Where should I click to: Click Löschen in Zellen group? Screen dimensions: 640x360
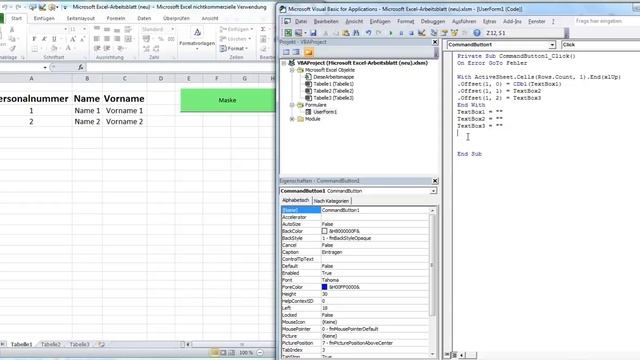(x=236, y=39)
